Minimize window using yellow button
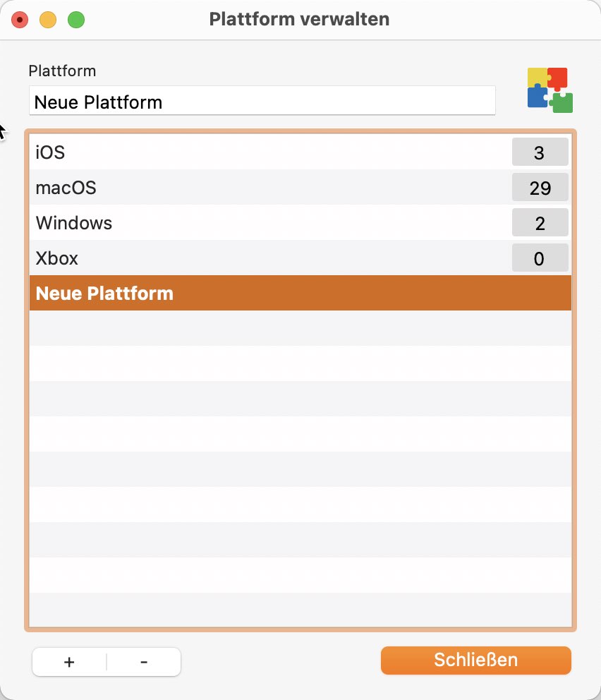This screenshot has height=700, width=601. tap(48, 20)
